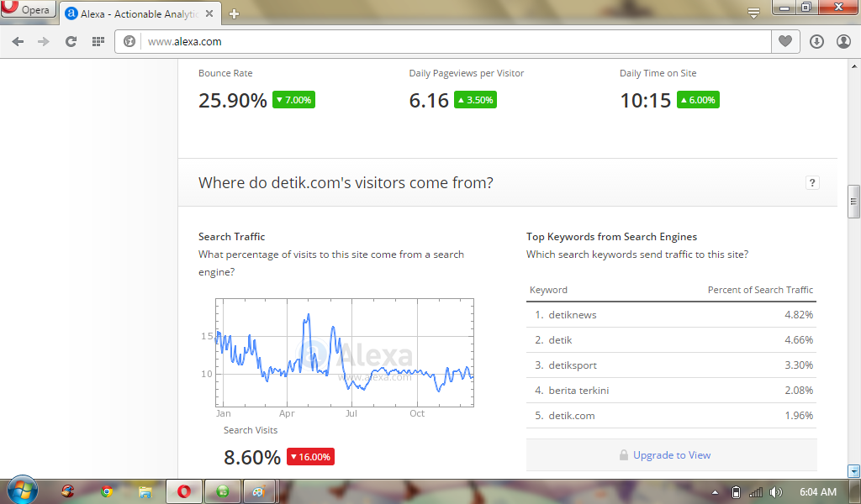Open Windows Explorer folder from taskbar

(145, 491)
